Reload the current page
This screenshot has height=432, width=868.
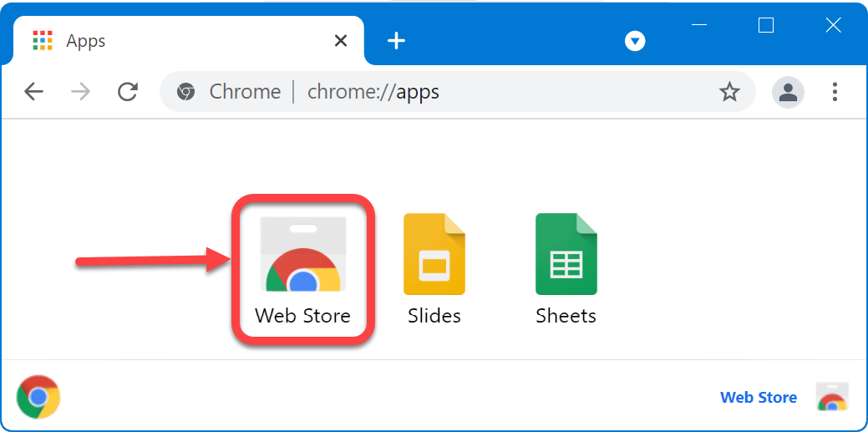pyautogui.click(x=128, y=92)
